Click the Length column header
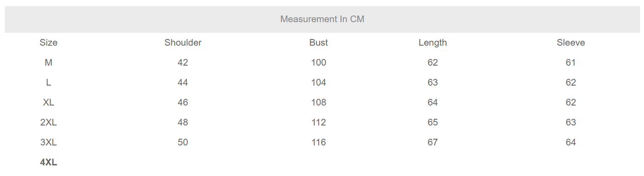The height and width of the screenshot is (176, 644). (432, 43)
